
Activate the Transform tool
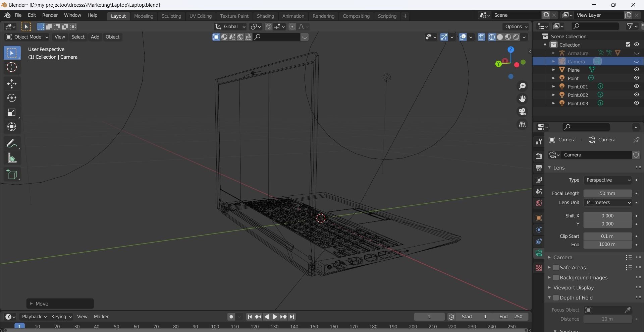[12, 127]
